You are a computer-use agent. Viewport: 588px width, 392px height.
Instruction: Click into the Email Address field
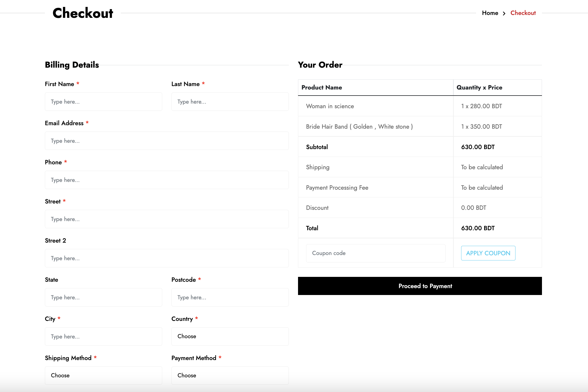[x=167, y=141]
